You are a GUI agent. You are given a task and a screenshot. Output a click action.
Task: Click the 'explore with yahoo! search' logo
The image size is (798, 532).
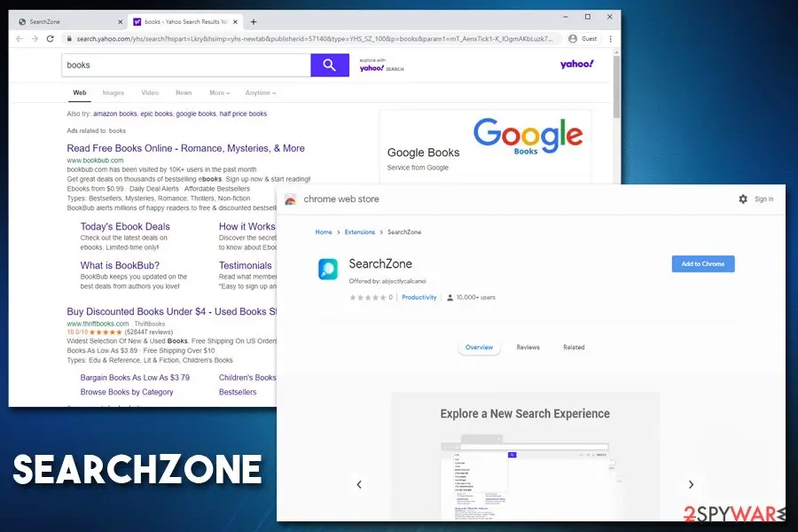(381, 65)
